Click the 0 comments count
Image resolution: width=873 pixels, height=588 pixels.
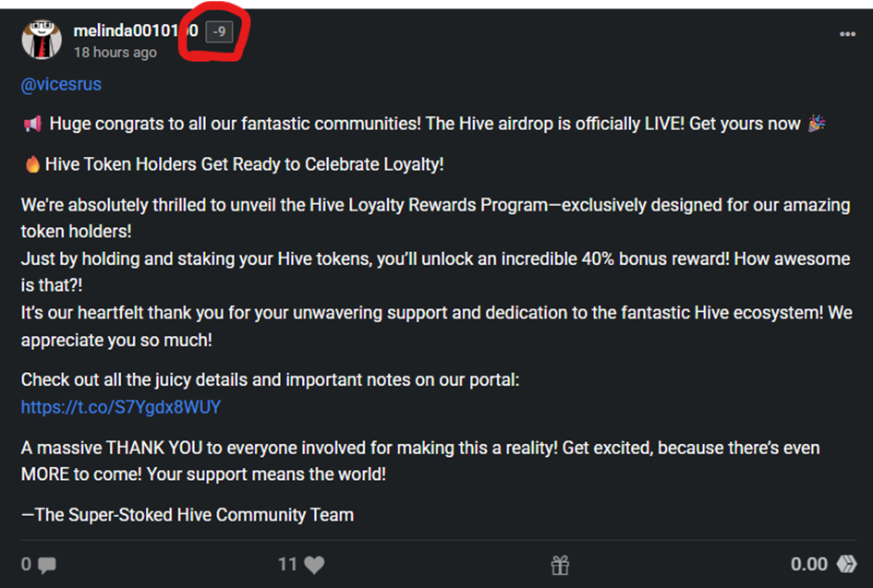click(x=26, y=564)
